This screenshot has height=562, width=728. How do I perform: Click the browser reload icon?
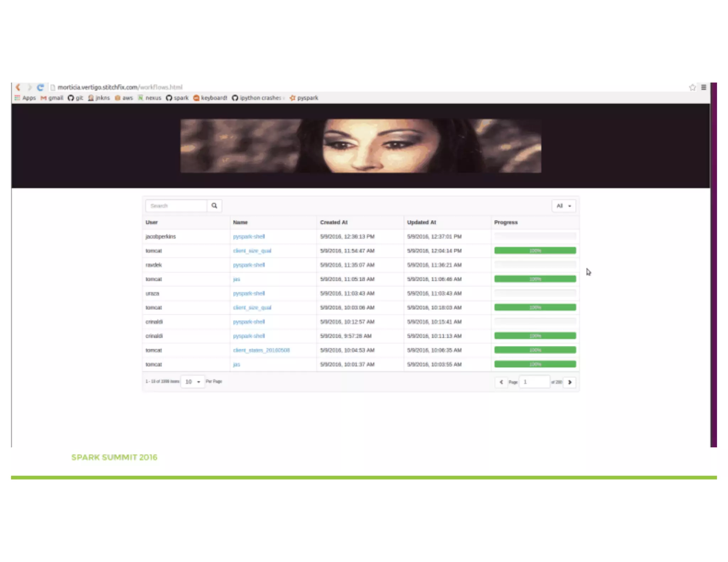(x=41, y=87)
